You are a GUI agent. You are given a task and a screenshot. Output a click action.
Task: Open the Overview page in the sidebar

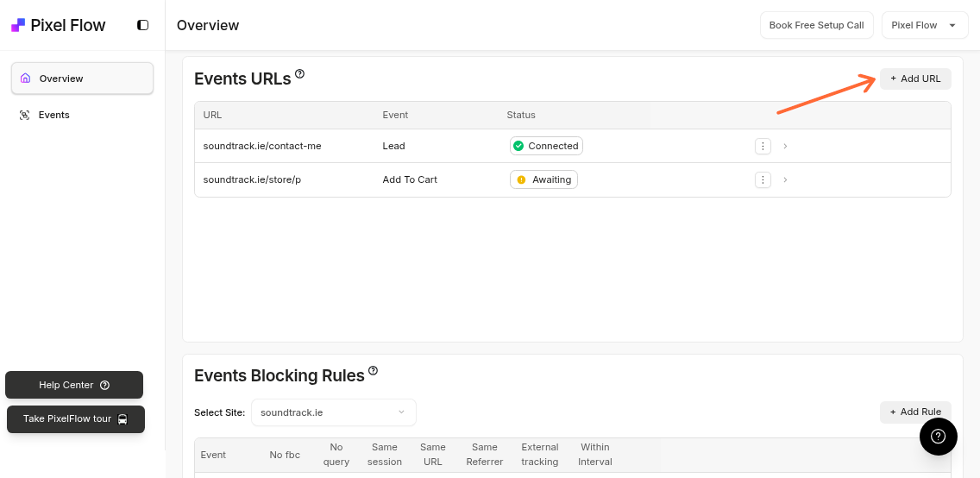click(x=82, y=79)
